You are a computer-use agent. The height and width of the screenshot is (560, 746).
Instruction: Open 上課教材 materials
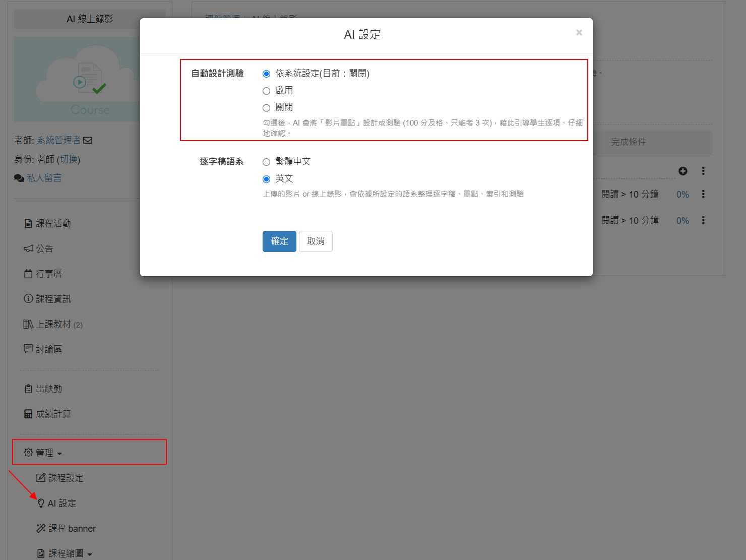pyautogui.click(x=53, y=324)
